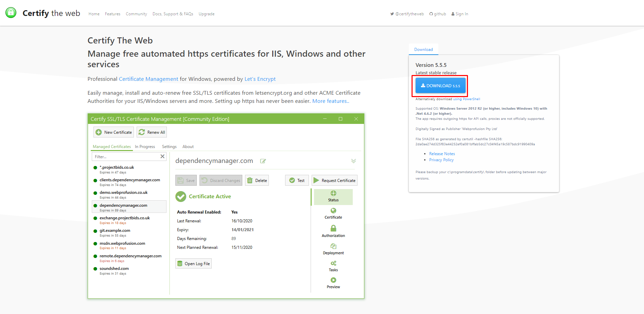Select the Preview section icon
The image size is (644, 314).
tap(333, 280)
